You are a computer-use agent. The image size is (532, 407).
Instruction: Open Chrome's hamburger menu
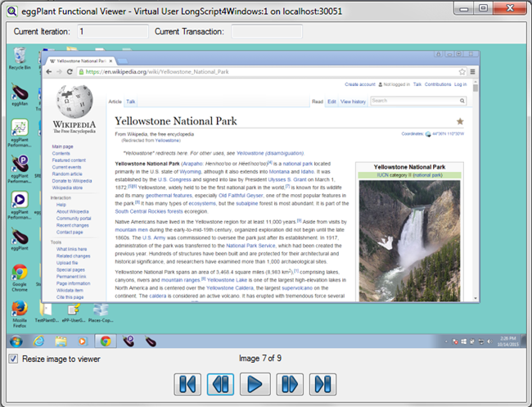[x=472, y=72]
